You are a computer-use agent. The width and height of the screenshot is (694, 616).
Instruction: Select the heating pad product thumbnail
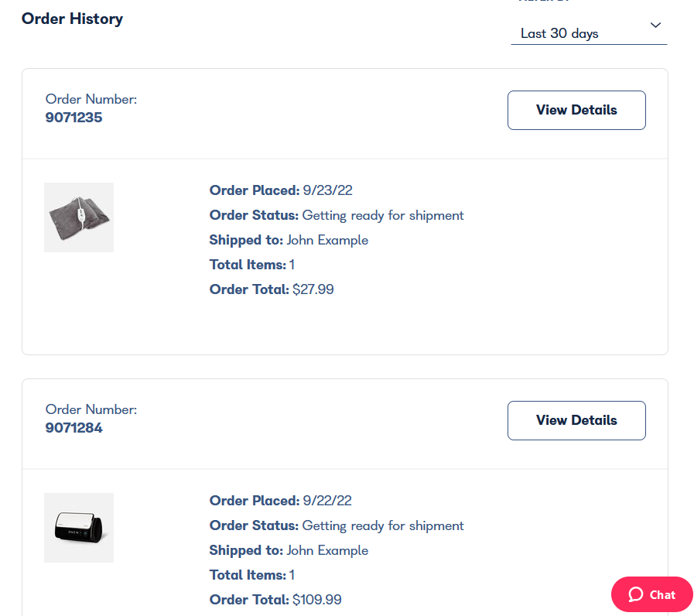click(x=79, y=217)
